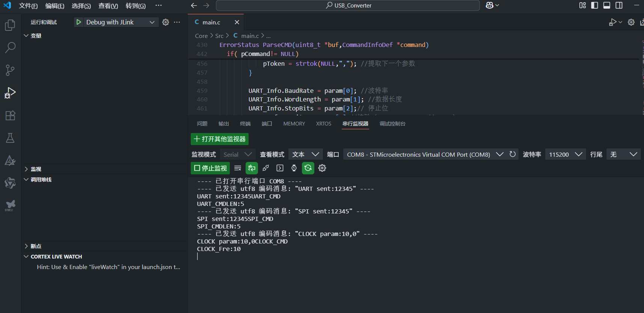644x313 pixels.
Task: Open the Explorer view in activity bar
Action: tap(10, 25)
